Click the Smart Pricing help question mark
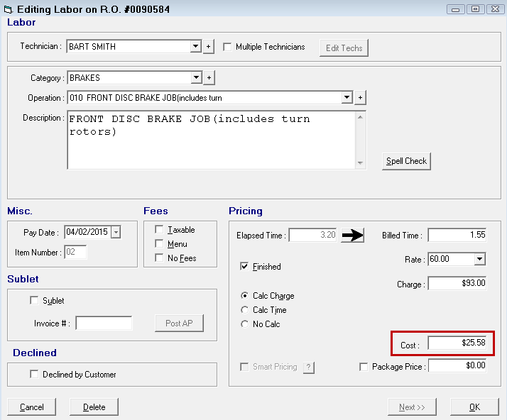Screen dimensions: 507x420 (309, 367)
